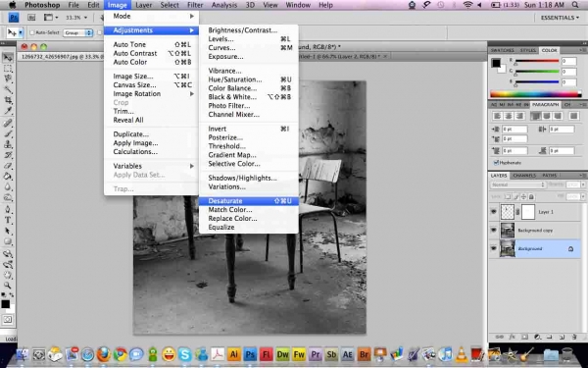Select the Pen tool

[8, 210]
